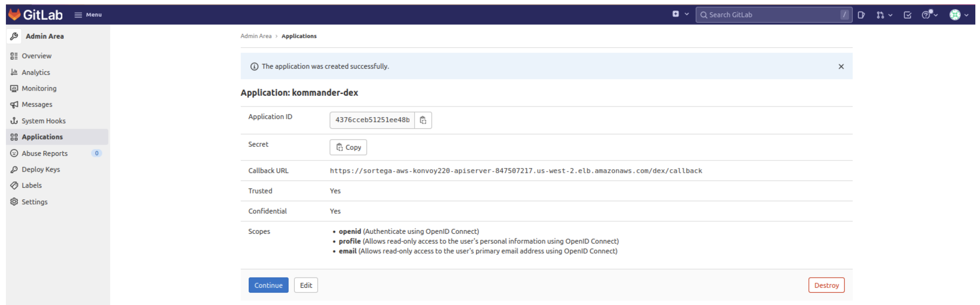Click the Edit application button

pyautogui.click(x=305, y=285)
